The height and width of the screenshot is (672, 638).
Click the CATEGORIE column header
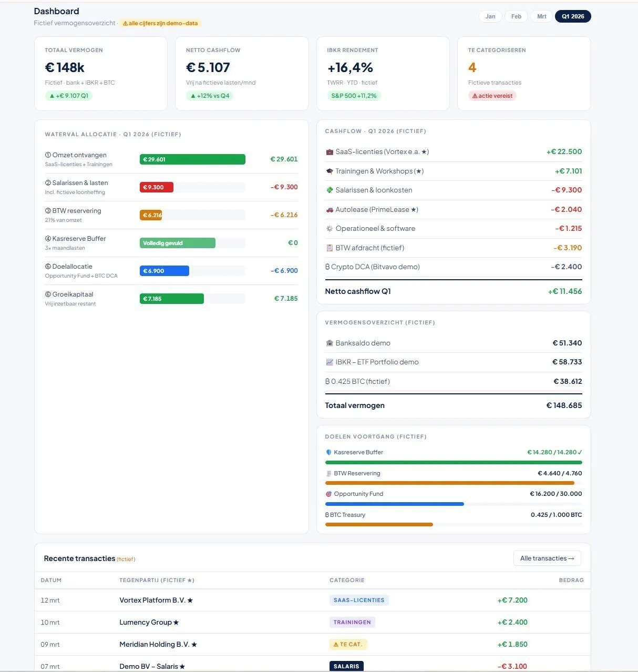(347, 581)
